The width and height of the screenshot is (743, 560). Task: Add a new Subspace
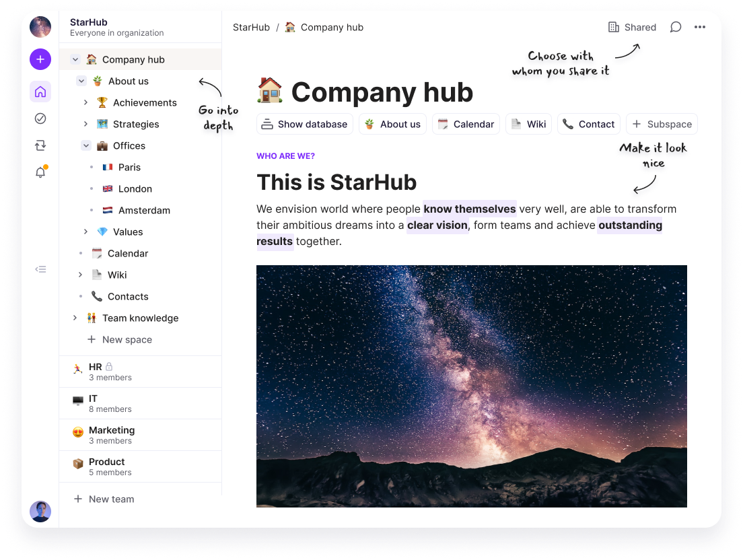click(x=662, y=124)
